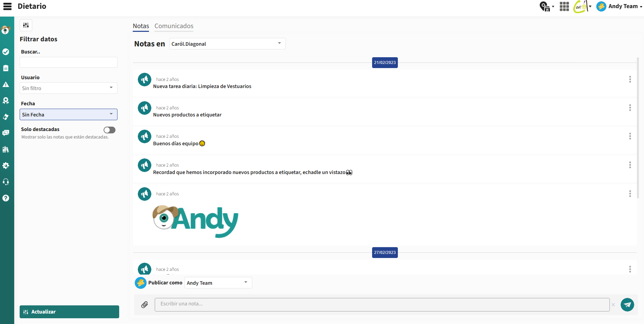Open the award ribbon icon in sidebar
The height and width of the screenshot is (324, 644).
pos(6,101)
